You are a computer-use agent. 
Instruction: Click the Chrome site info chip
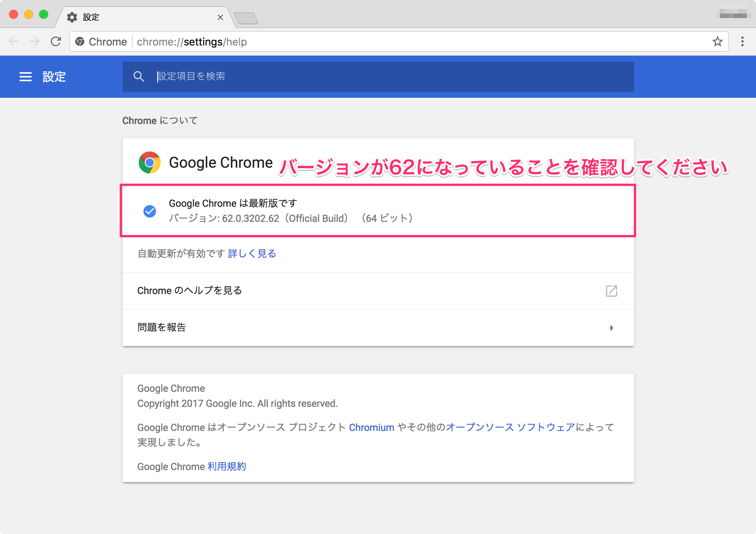coord(101,42)
